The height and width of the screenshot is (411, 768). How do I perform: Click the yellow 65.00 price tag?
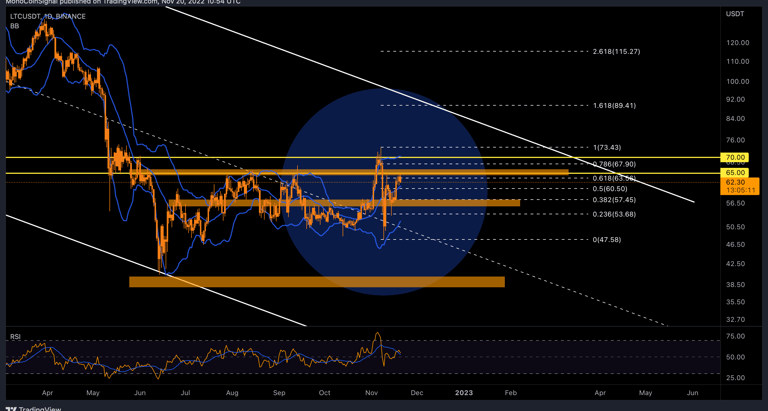point(735,172)
